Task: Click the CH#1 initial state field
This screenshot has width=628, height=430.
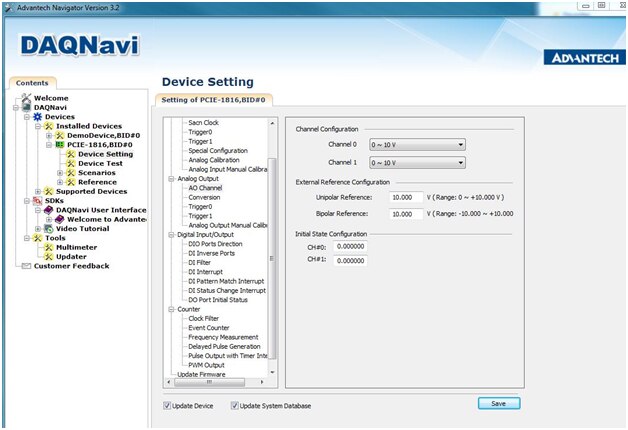Action: point(350,261)
